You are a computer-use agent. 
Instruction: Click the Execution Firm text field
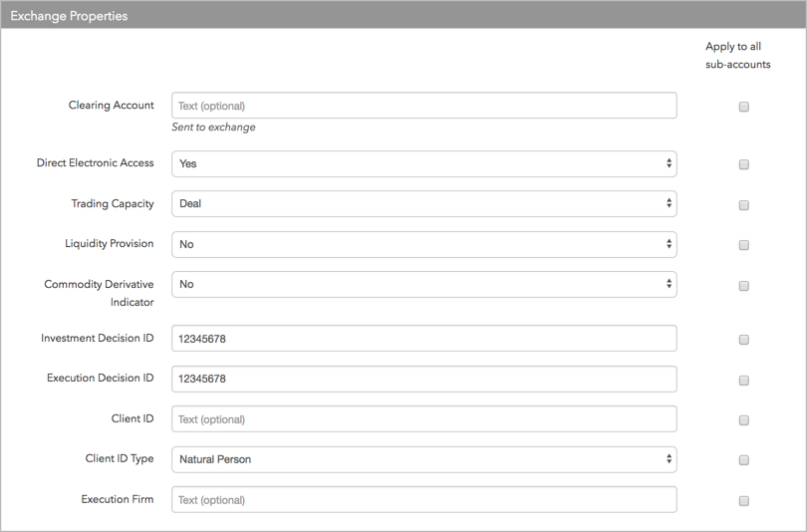click(x=424, y=499)
